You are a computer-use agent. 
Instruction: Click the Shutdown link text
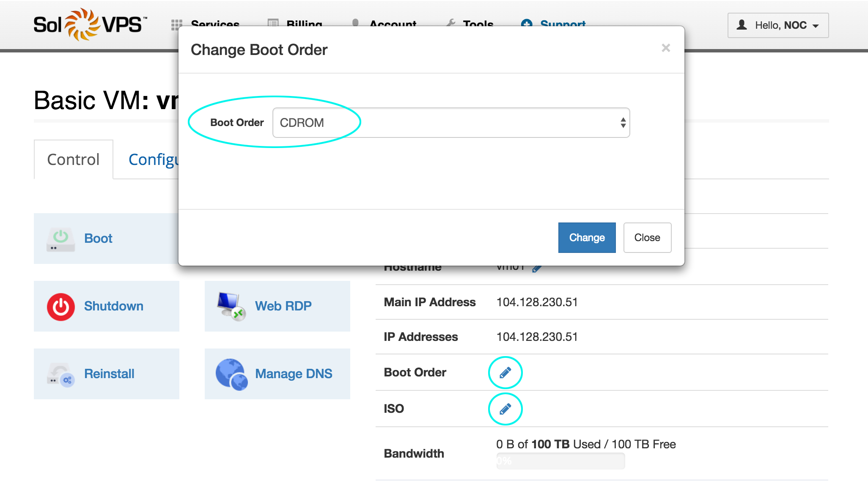[113, 306]
